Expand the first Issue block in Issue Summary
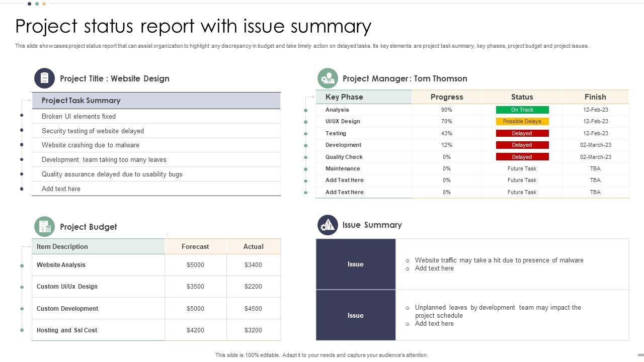Viewport: 644px width, 362px height. point(356,264)
